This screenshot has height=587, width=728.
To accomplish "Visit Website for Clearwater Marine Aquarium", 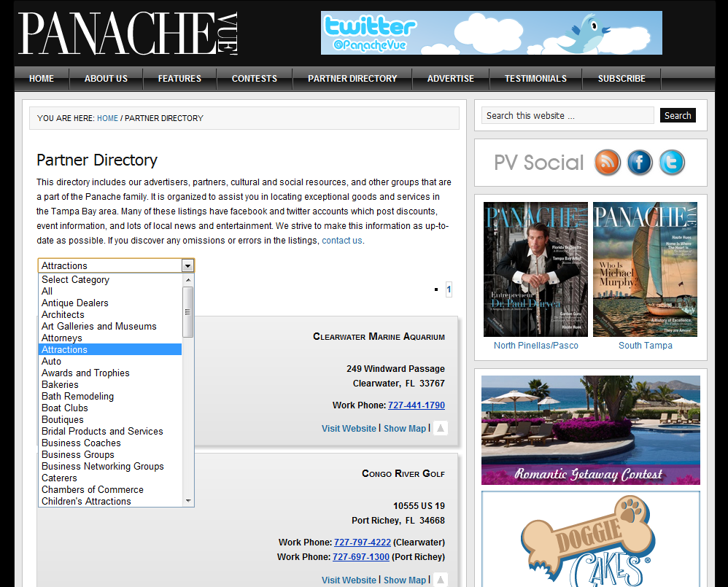I will coord(349,428).
